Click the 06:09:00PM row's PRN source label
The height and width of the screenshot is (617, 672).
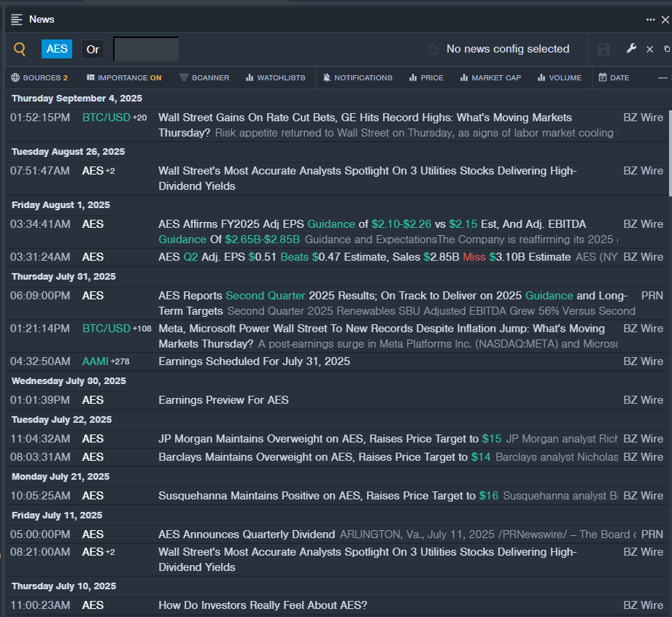(x=652, y=296)
